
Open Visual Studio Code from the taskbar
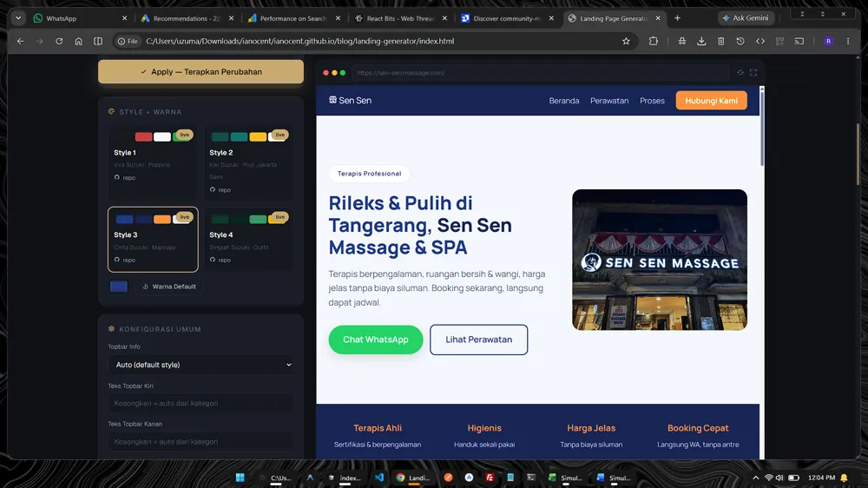379,478
